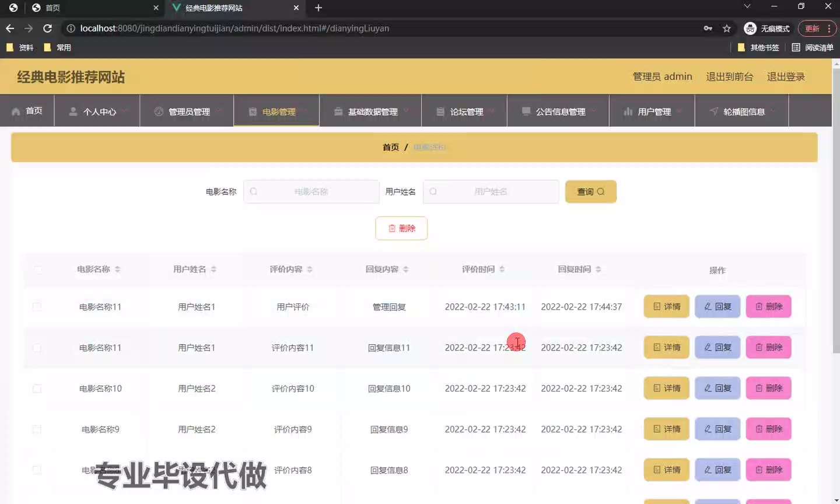Check the row with 评价内容8
The height and width of the screenshot is (504, 840).
click(x=37, y=470)
